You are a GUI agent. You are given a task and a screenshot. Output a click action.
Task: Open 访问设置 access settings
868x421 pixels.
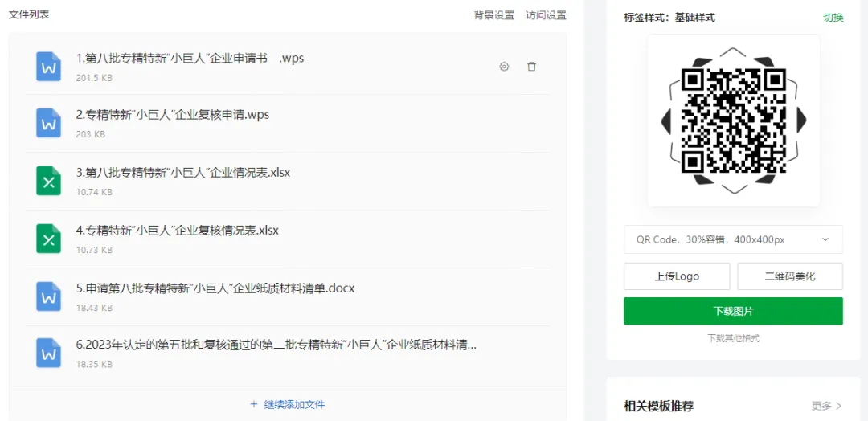pyautogui.click(x=546, y=15)
